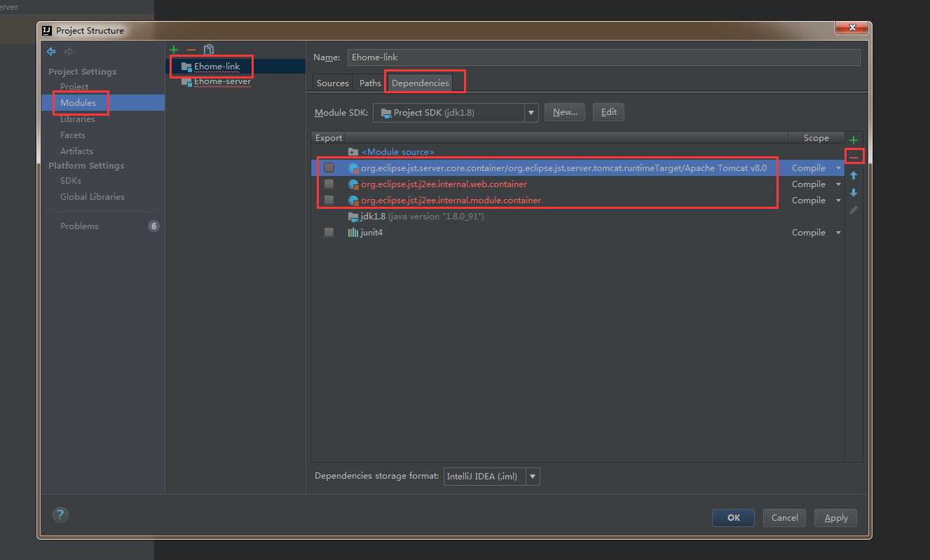
Task: Click the Problems count badge 6
Action: point(153,226)
